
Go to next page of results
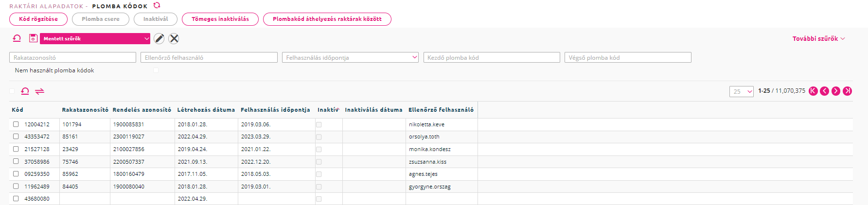click(836, 91)
